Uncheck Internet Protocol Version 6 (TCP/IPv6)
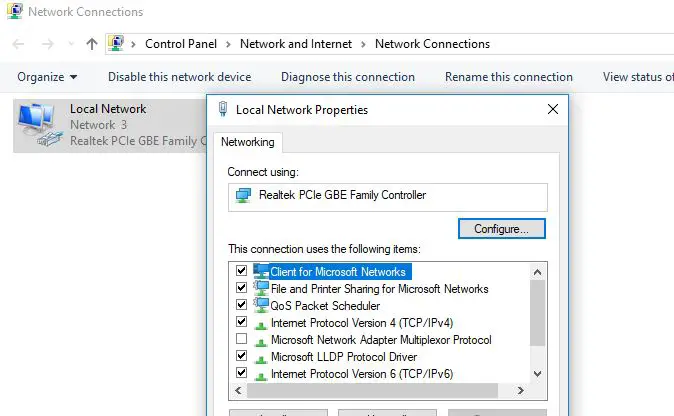674x416 pixels. tap(241, 374)
